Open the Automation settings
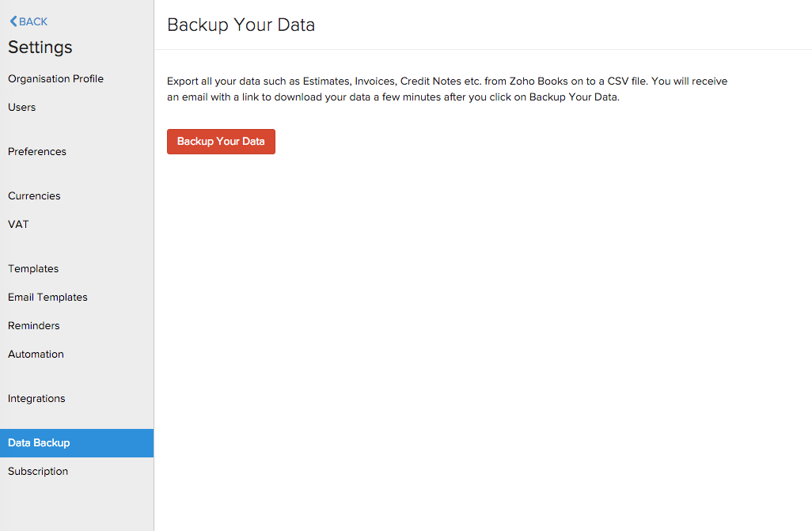The height and width of the screenshot is (531, 812). pyautogui.click(x=36, y=354)
